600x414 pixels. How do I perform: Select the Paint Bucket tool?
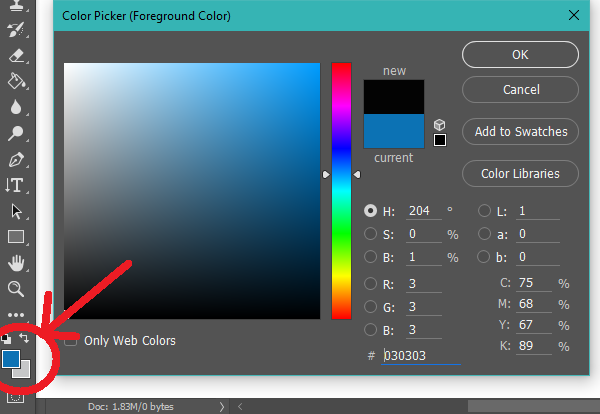click(x=16, y=81)
